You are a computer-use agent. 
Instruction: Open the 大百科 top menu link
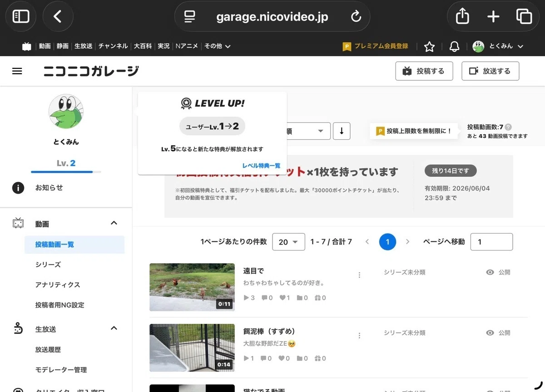tap(143, 46)
